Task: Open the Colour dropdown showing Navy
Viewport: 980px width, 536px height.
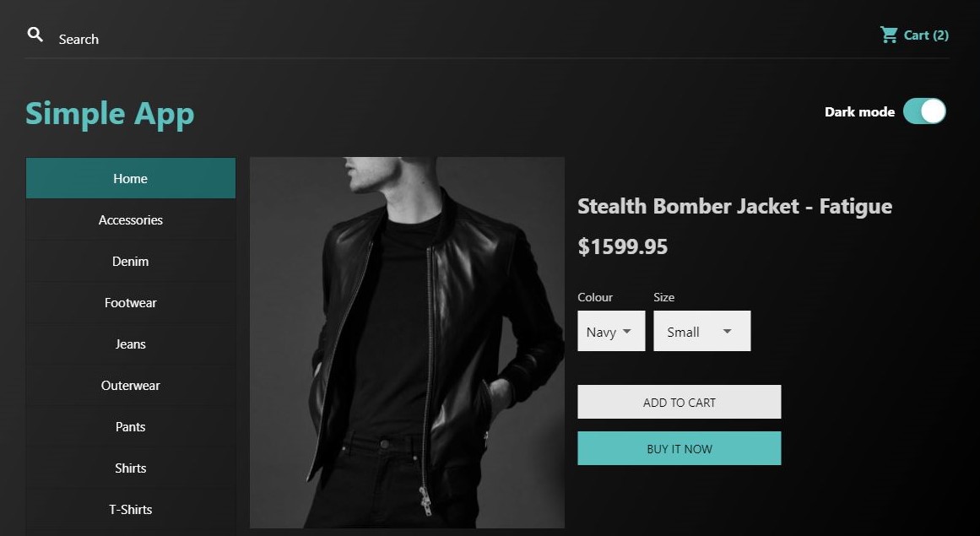Action: coord(610,331)
